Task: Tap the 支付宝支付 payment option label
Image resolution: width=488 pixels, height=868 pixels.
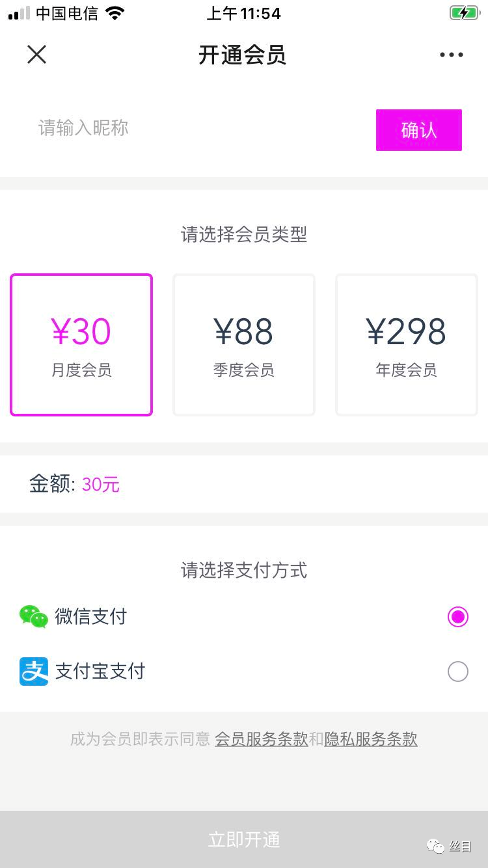Action: 100,671
